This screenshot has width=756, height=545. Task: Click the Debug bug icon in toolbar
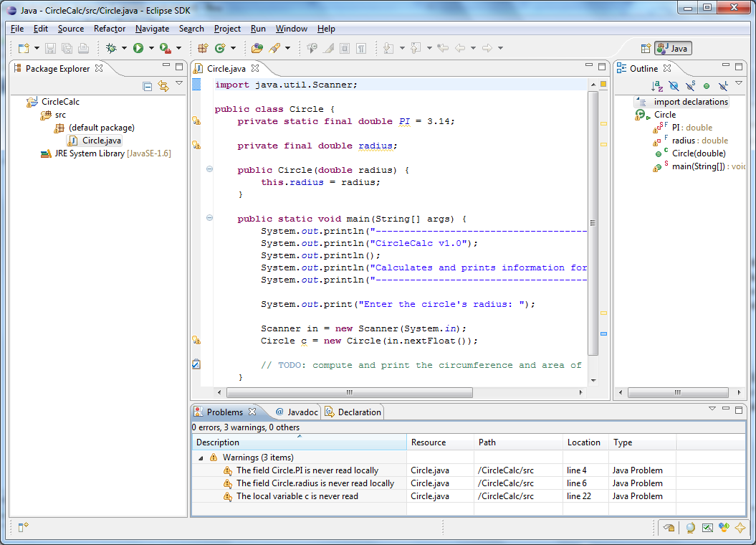click(111, 48)
